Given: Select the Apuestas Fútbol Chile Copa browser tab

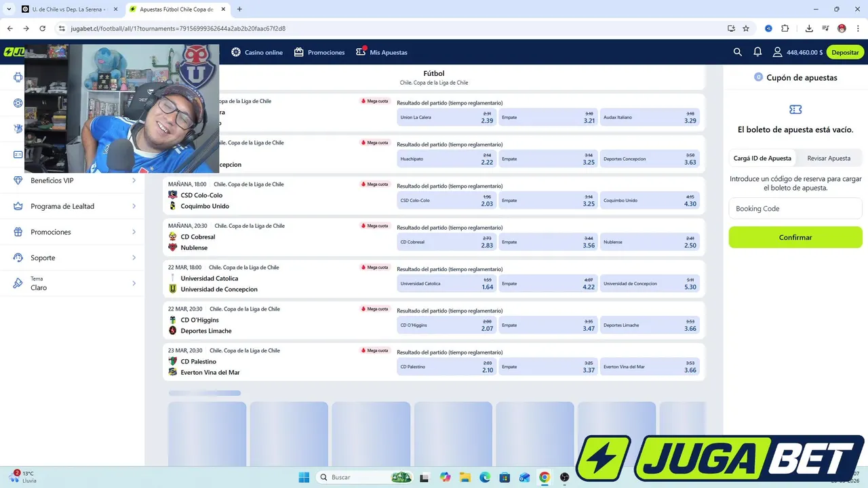Looking at the screenshot, I should click(x=176, y=9).
